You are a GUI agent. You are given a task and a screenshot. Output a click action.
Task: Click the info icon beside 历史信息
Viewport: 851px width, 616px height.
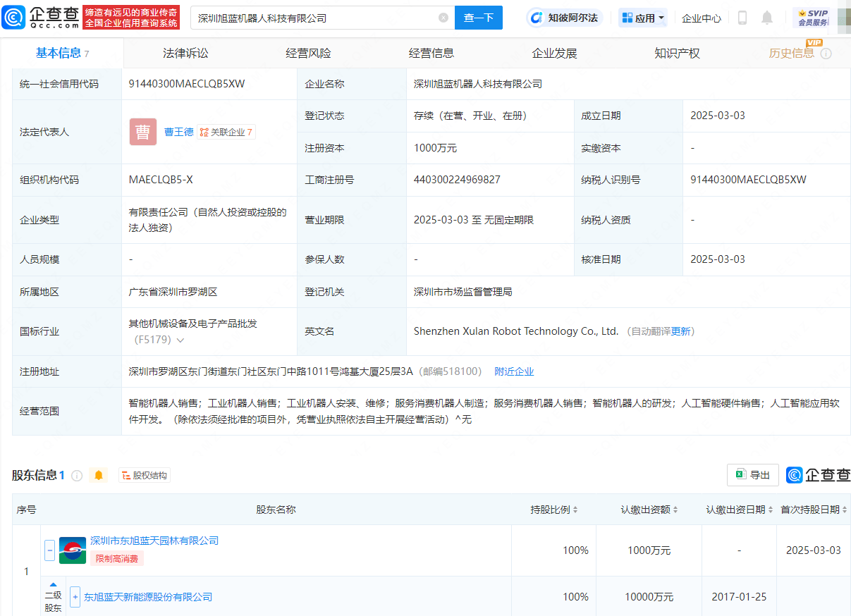pos(826,54)
